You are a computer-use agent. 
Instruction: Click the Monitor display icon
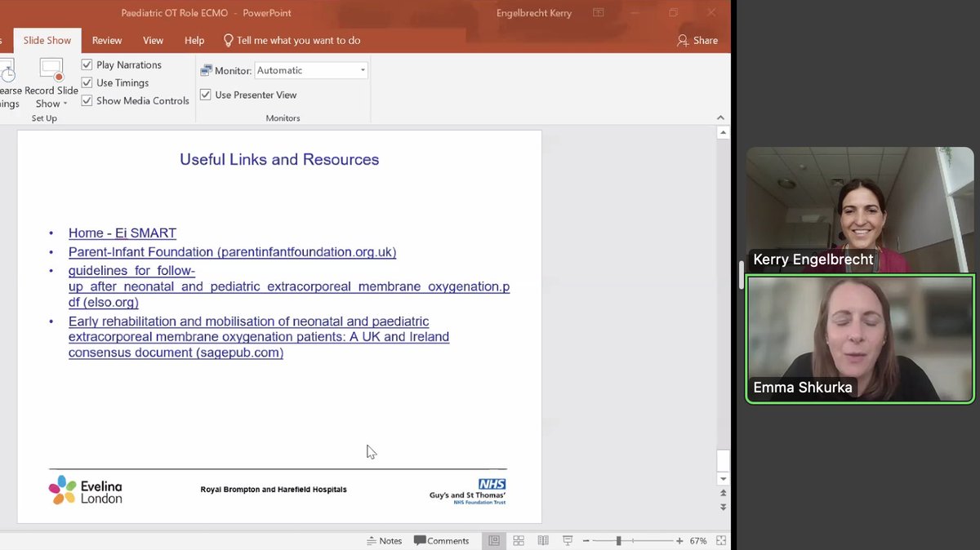(206, 71)
